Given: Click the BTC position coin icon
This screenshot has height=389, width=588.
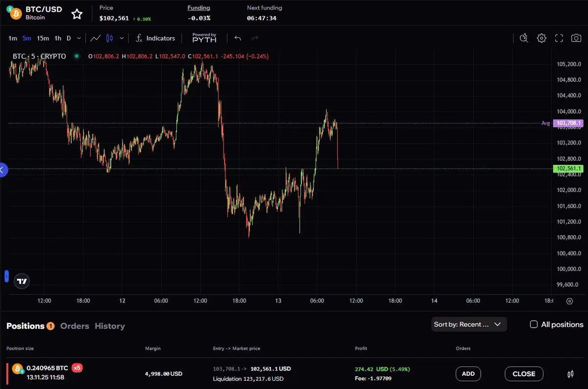Looking at the screenshot, I should coord(18,368).
